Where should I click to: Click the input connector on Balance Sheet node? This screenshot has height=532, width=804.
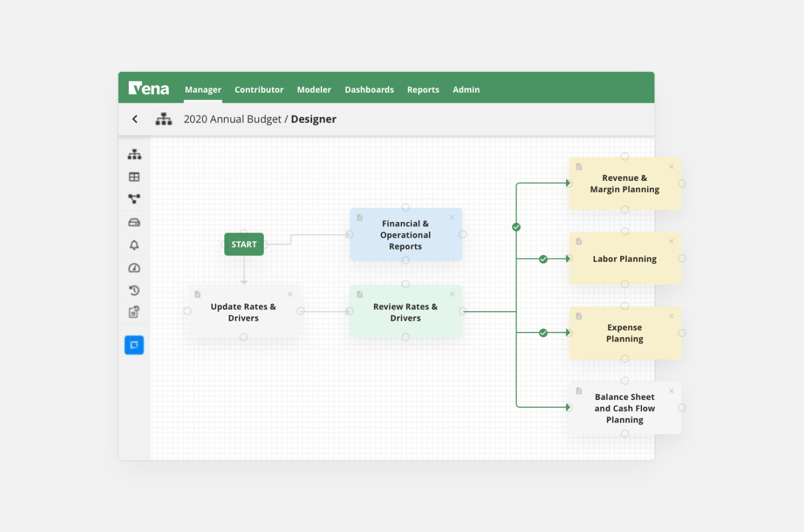tap(568, 408)
